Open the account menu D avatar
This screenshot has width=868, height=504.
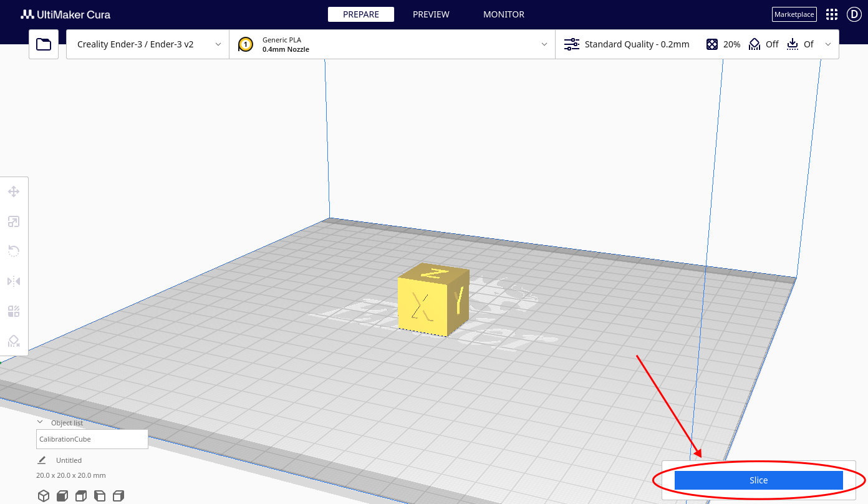tap(854, 14)
